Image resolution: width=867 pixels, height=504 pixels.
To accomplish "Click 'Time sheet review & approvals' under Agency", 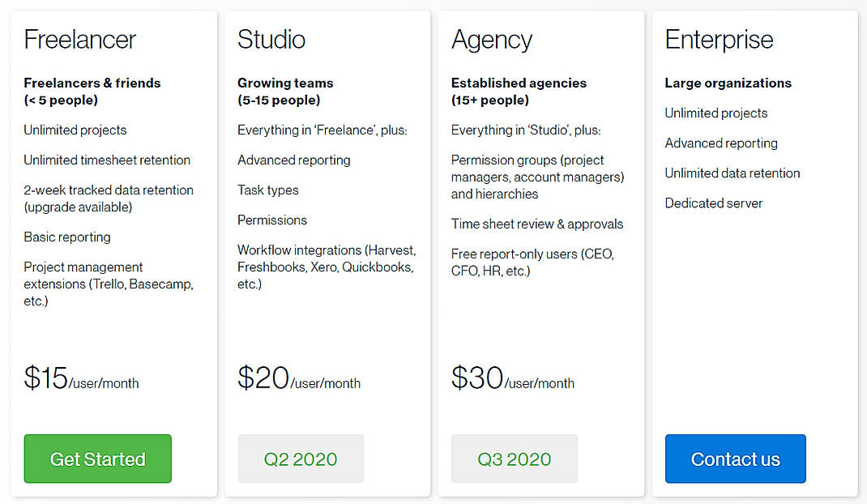I will click(x=537, y=224).
